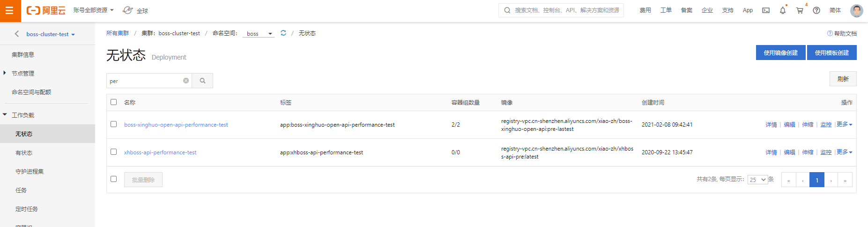Open App in the top navigation

pos(748,10)
